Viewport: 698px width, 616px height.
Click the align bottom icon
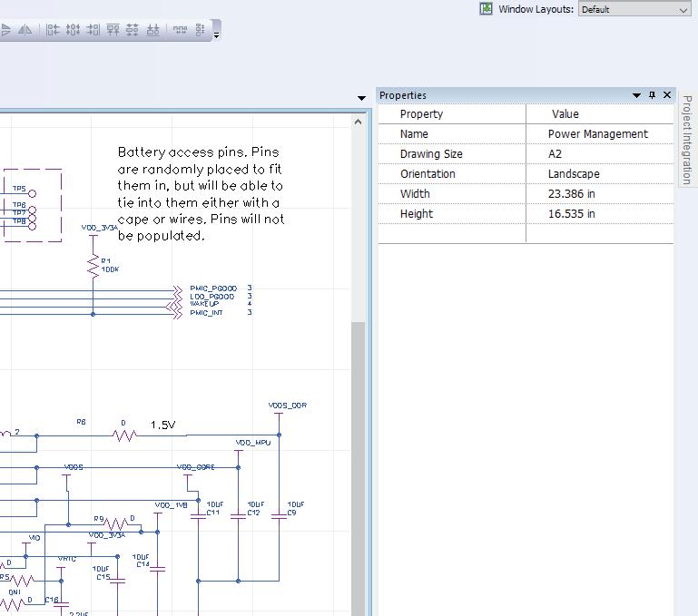153,30
